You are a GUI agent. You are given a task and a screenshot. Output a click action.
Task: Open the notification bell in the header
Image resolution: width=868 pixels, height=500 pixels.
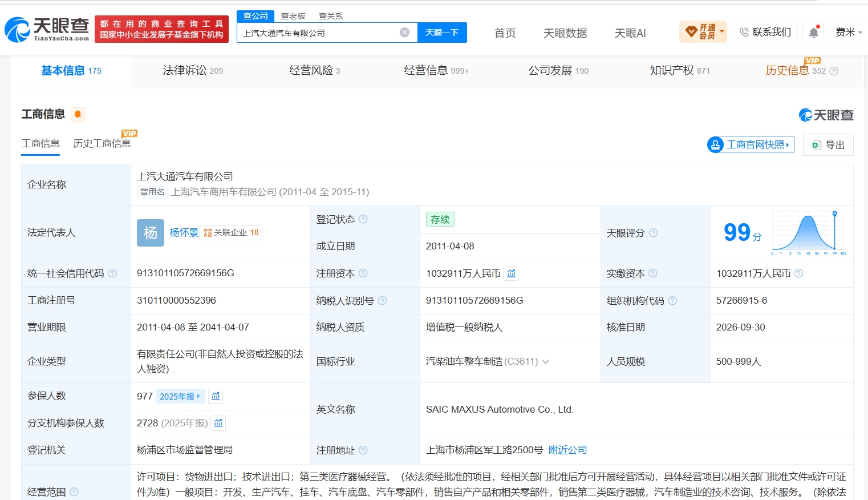[x=814, y=33]
